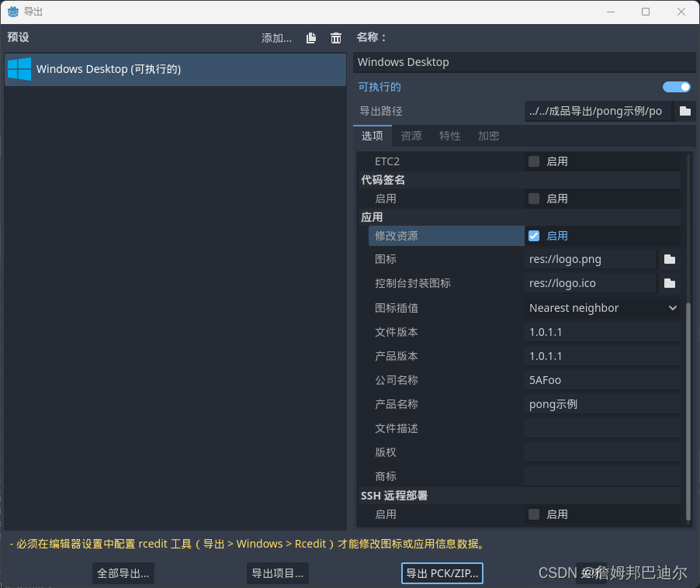Screen dimensions: 700x588
Task: Browse for the export path folder
Action: [684, 111]
